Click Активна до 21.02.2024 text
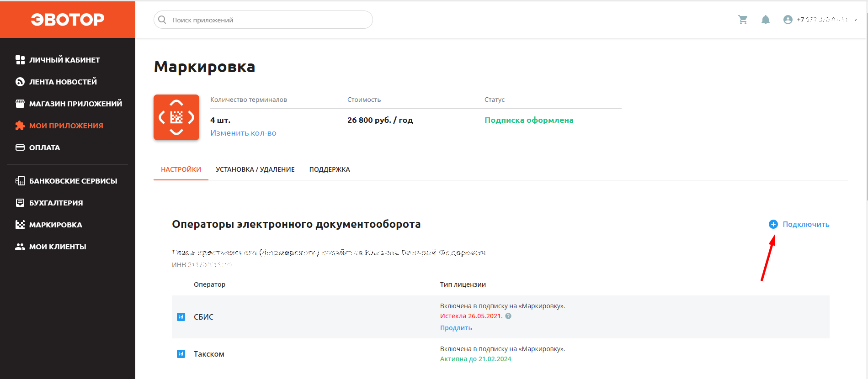The height and width of the screenshot is (379, 868). (x=476, y=359)
